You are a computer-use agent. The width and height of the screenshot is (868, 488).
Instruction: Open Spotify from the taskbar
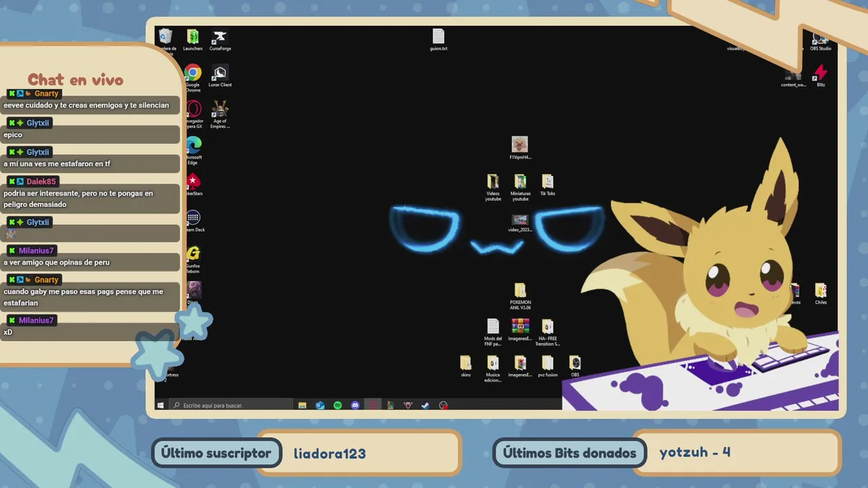click(338, 405)
